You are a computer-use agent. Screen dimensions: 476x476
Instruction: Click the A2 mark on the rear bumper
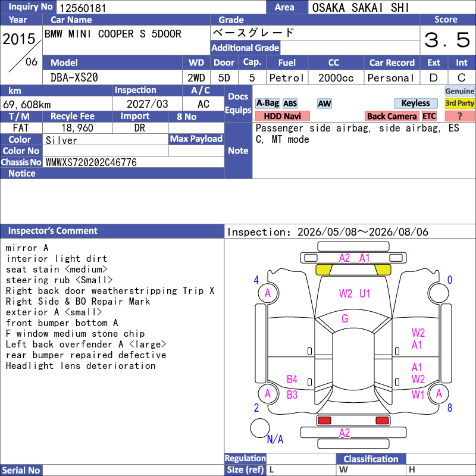point(345,433)
